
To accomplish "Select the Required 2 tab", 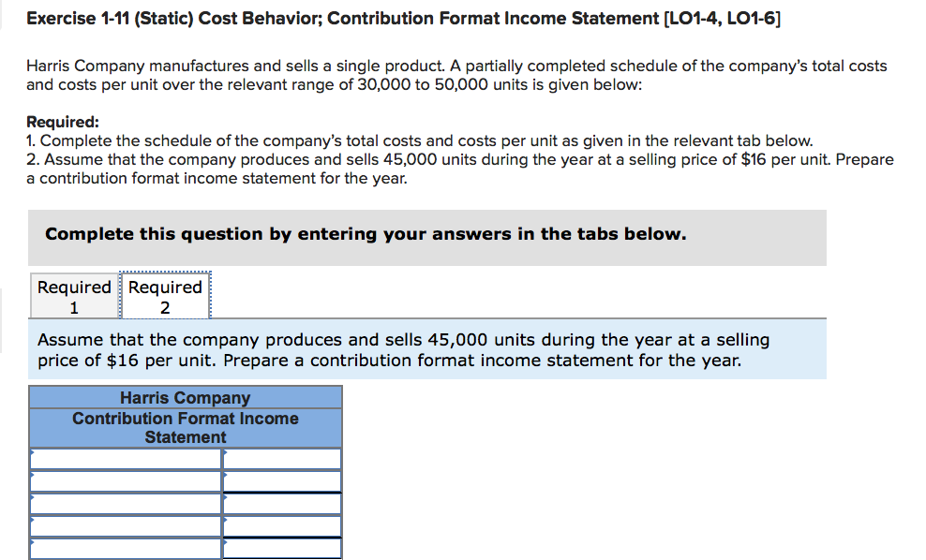I will pos(164,294).
